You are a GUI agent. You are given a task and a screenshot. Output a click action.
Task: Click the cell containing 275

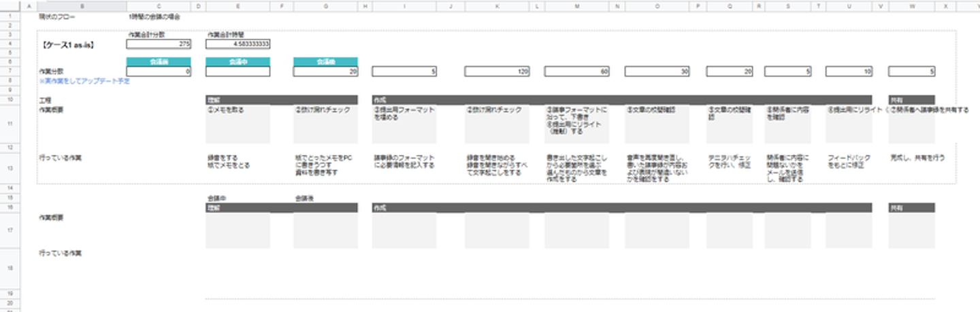159,44
